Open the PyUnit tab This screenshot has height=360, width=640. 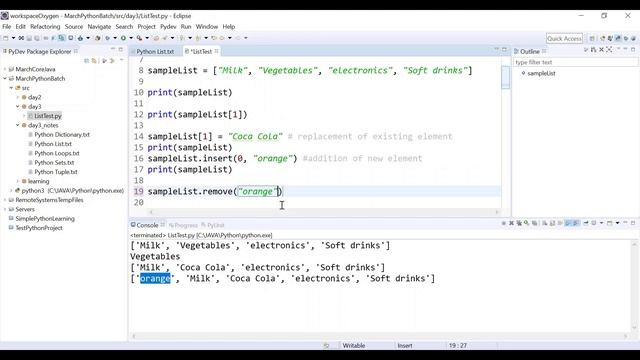click(213, 225)
